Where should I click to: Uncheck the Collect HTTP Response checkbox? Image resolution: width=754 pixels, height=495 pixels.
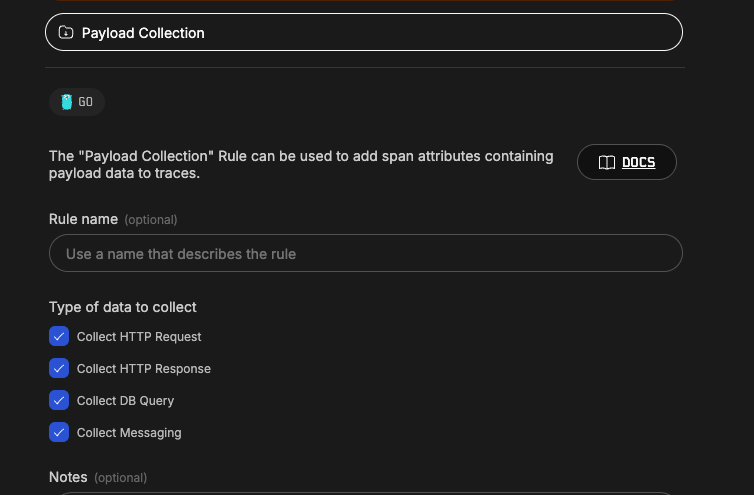tap(59, 368)
